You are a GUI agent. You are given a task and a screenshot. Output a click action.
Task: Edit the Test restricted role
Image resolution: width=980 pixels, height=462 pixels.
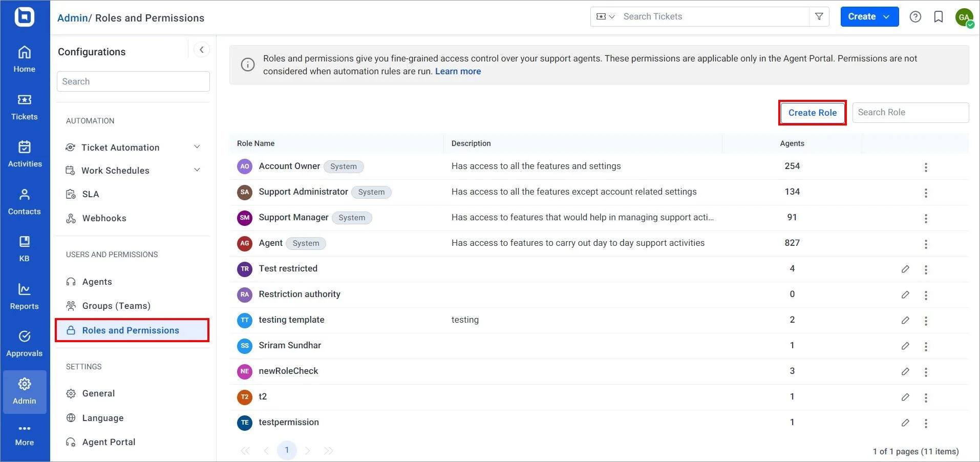click(x=905, y=269)
